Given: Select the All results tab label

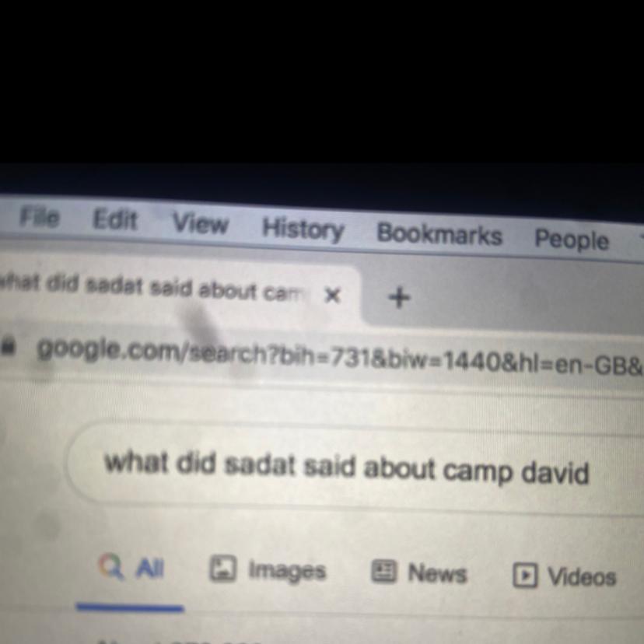Looking at the screenshot, I should pyautogui.click(x=150, y=569).
